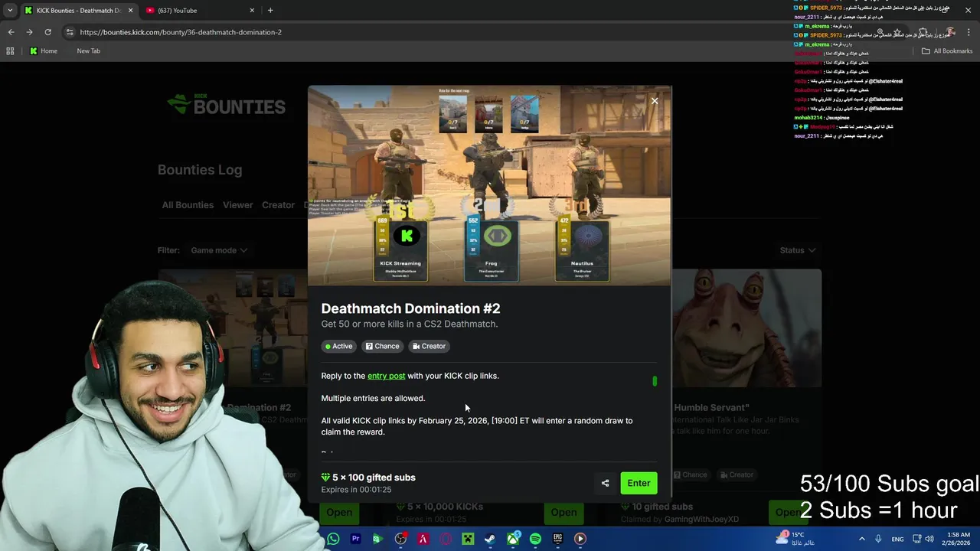Close the KICK Bounties tab
The image size is (980, 551).
click(130, 10)
